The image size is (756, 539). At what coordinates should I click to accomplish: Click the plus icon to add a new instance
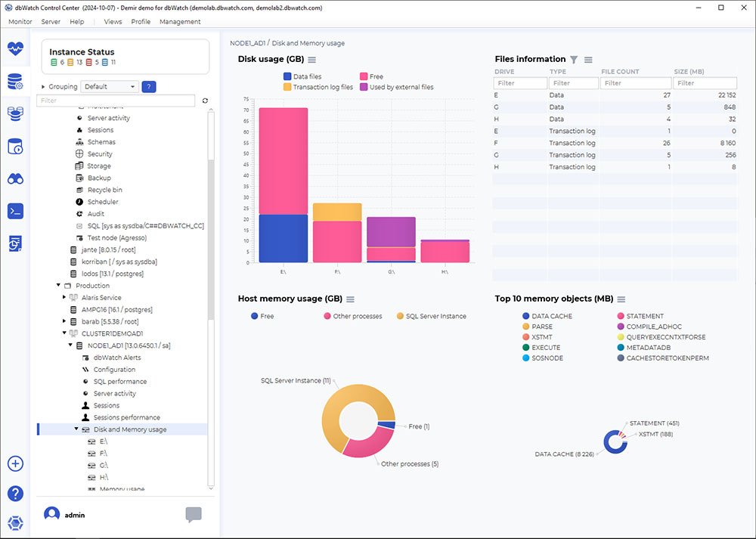tap(15, 463)
